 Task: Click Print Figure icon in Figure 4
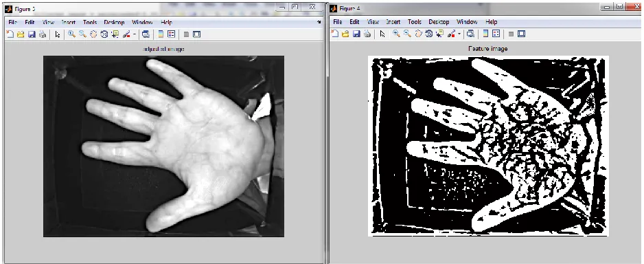[x=367, y=34]
